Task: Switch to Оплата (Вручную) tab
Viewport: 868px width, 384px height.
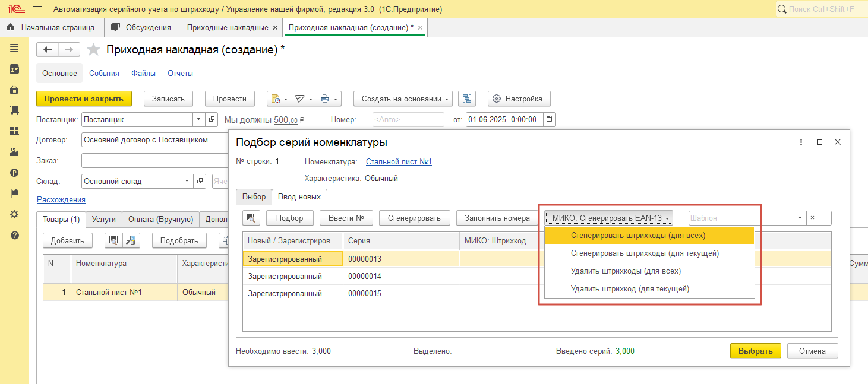Action: pos(160,220)
